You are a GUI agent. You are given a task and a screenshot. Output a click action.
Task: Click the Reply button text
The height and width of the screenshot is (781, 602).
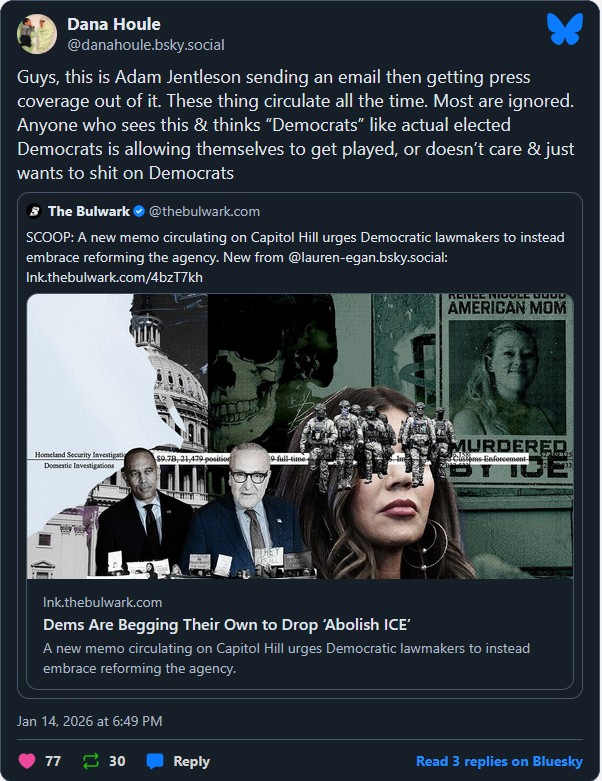point(191,761)
